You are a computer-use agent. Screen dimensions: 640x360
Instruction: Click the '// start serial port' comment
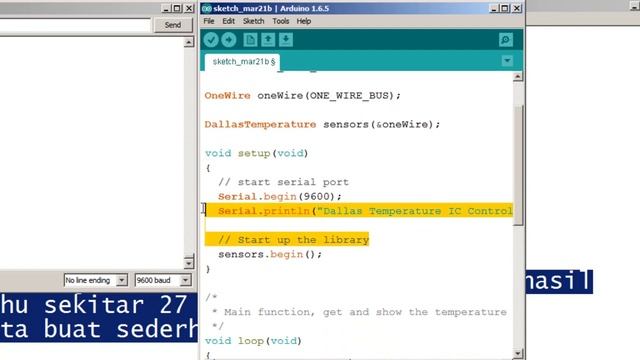283,182
